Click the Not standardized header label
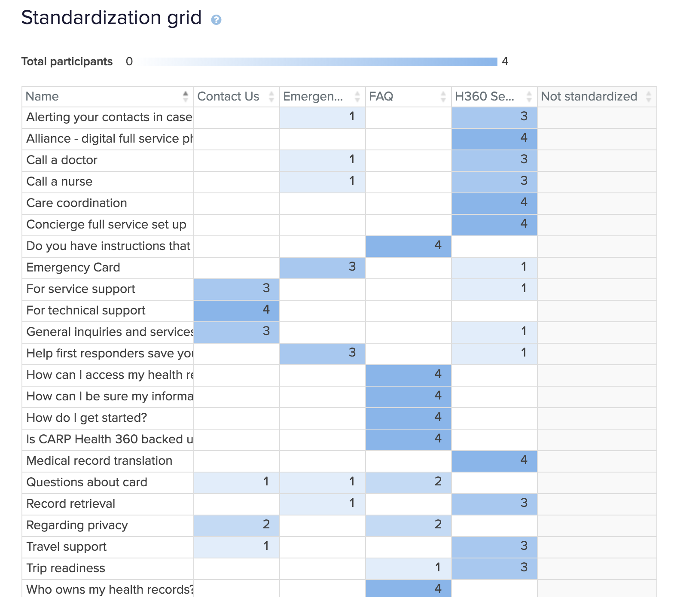The height and width of the screenshot is (616, 677). point(589,96)
